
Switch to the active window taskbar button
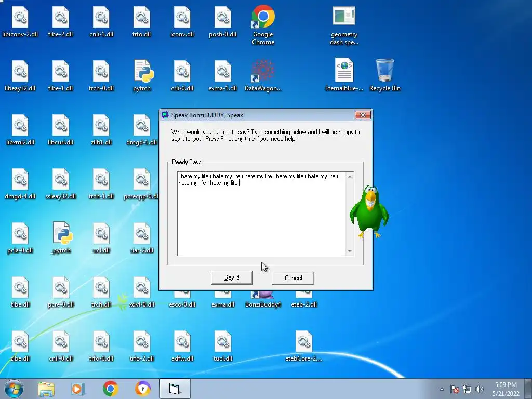click(175, 389)
